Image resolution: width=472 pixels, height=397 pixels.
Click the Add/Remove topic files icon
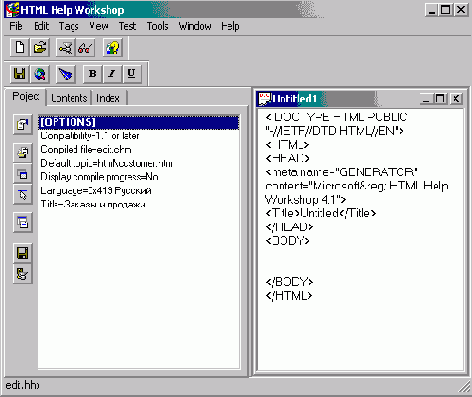tap(23, 153)
